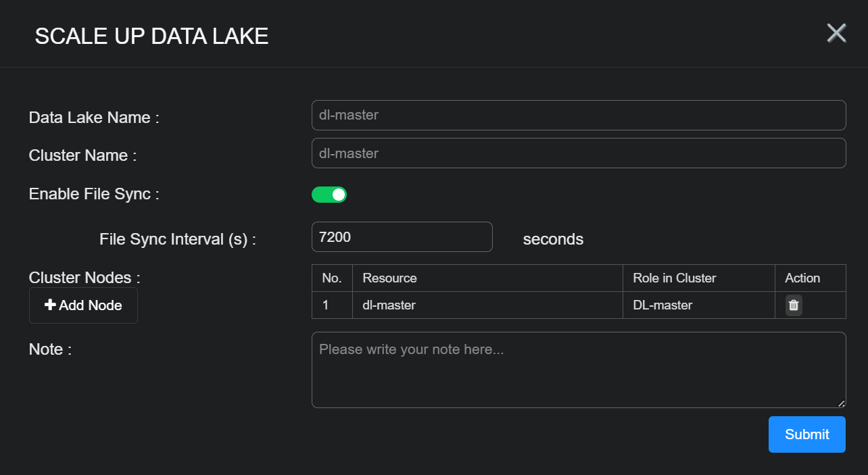868x475 pixels.
Task: Close the Scale Up Data Lake dialog
Action: coord(836,33)
